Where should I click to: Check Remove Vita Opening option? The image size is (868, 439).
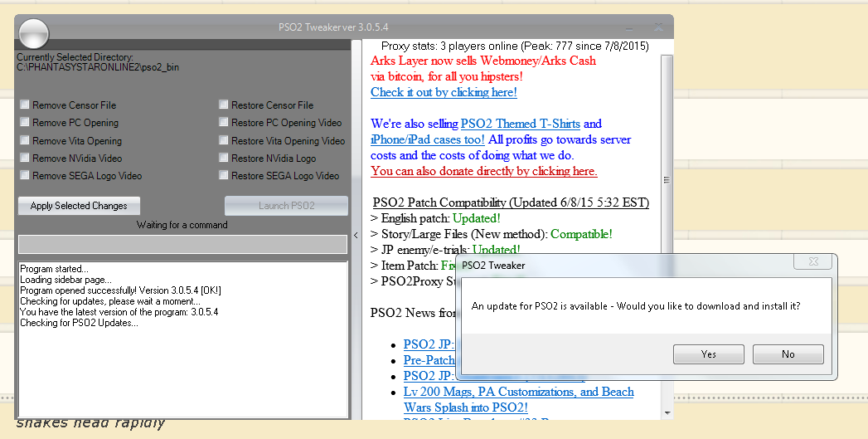tap(24, 139)
